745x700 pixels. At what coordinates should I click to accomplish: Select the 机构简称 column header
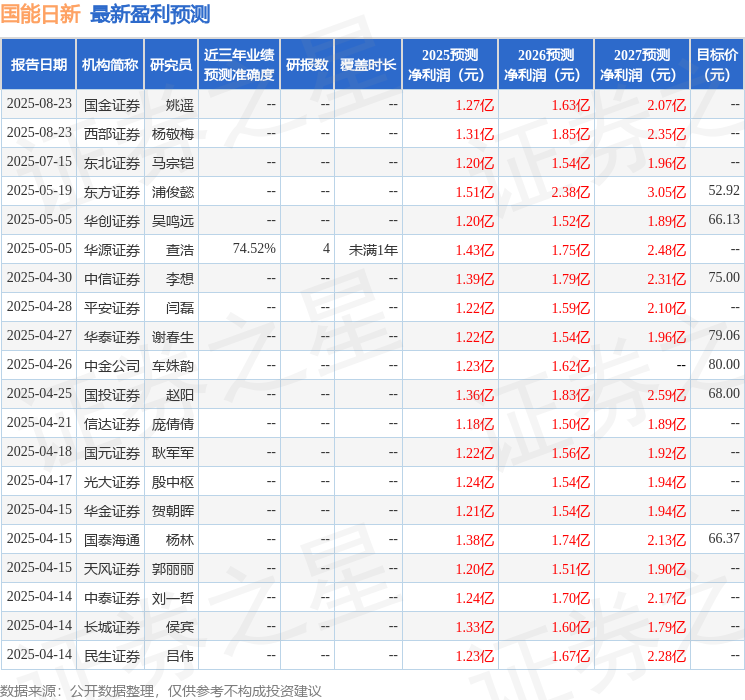[x=110, y=65]
